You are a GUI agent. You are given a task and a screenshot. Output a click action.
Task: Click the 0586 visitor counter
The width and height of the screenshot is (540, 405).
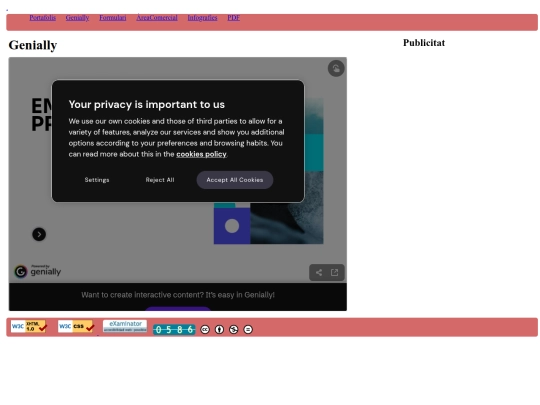(x=174, y=330)
